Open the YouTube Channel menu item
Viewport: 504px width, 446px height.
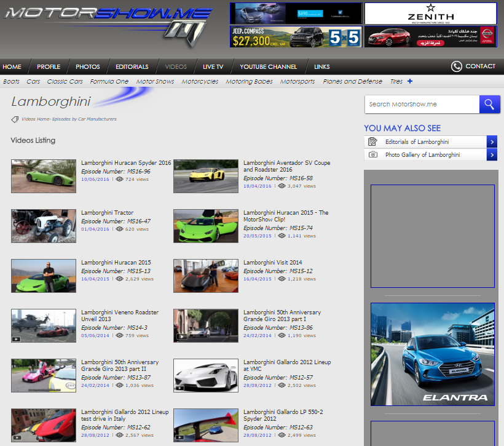[268, 66]
